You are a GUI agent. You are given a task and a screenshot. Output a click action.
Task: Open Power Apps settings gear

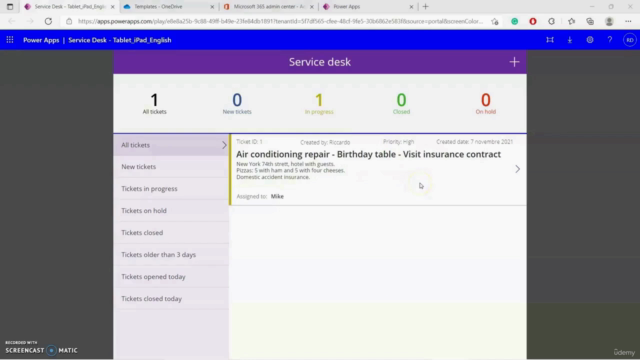pos(590,40)
